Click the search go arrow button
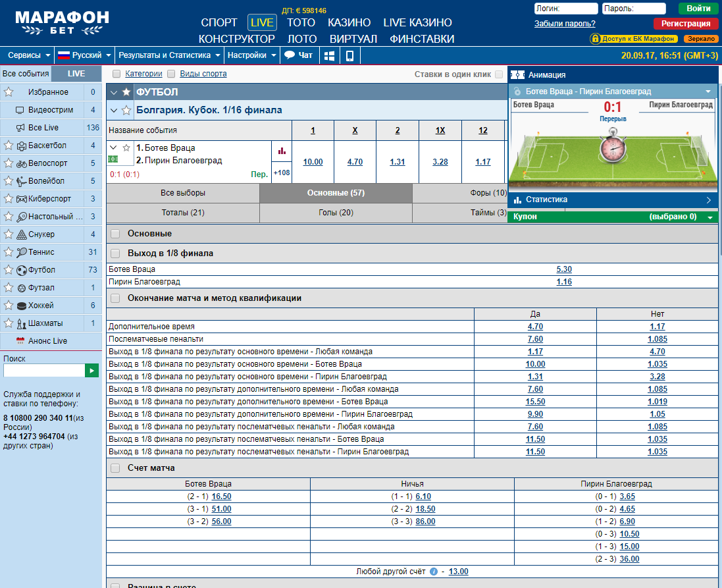Screen dimensions: 722x588 (x=91, y=371)
